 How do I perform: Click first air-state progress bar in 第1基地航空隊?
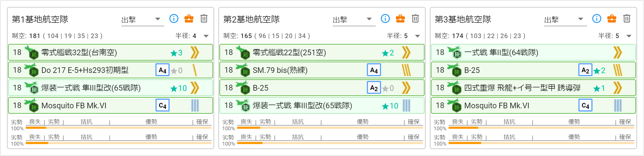pos(119,128)
